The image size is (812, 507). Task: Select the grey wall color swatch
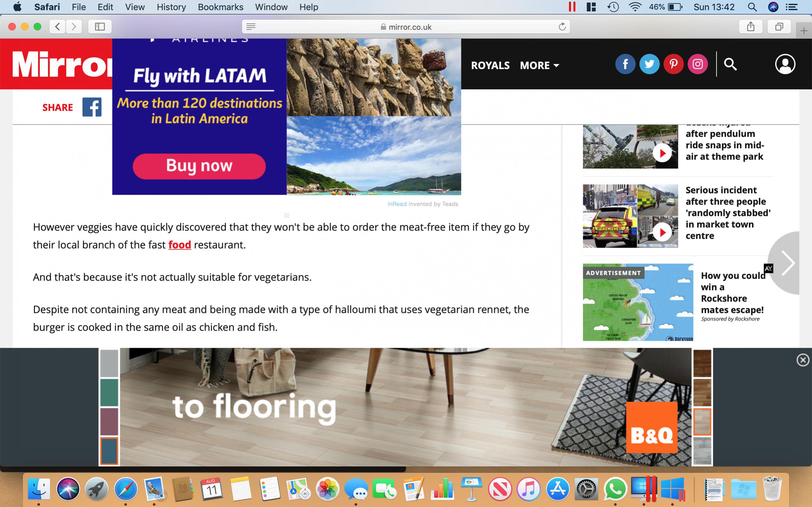pos(109,363)
